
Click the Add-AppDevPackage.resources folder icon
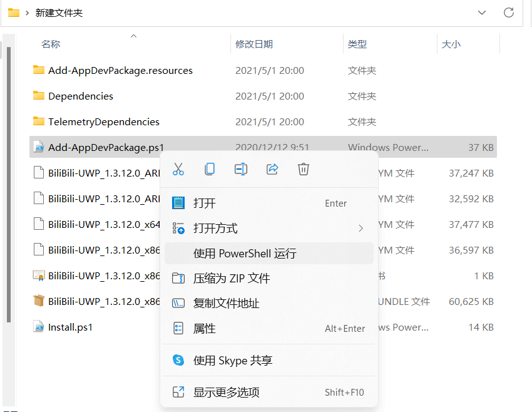39,70
